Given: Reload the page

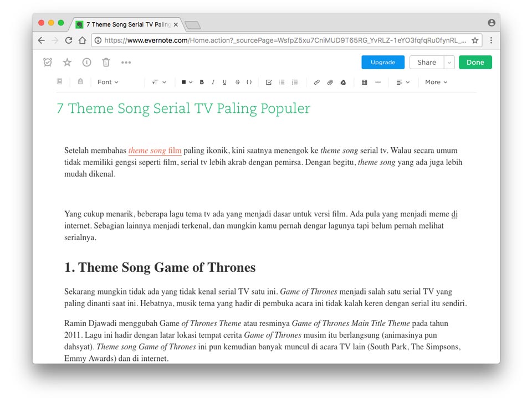Looking at the screenshot, I should tap(69, 40).
